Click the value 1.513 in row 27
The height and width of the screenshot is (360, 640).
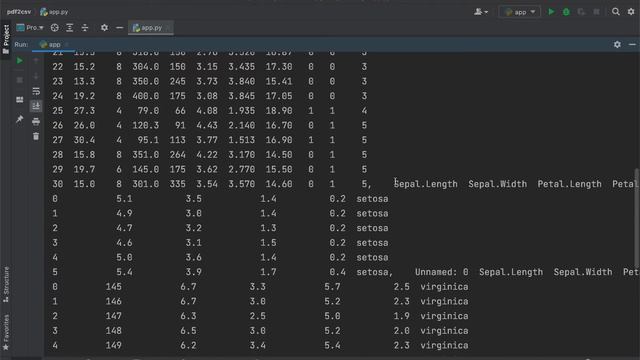(242, 140)
